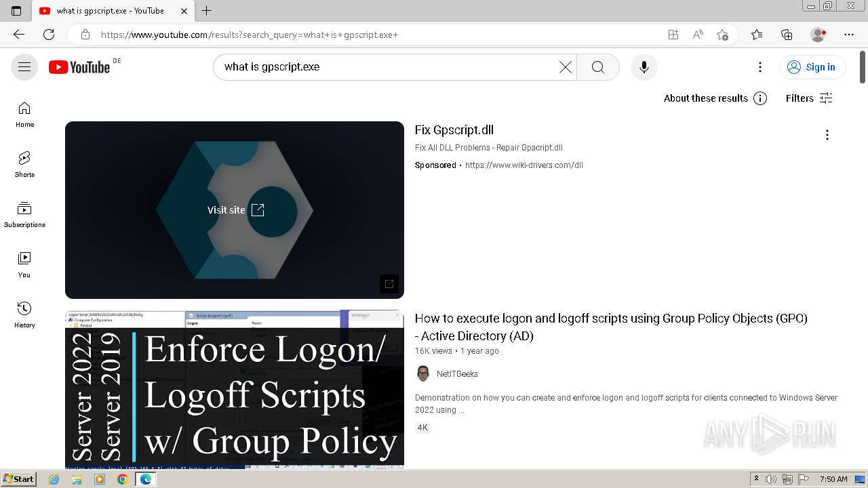
Task: Open the You sidebar section
Action: pos(24,264)
